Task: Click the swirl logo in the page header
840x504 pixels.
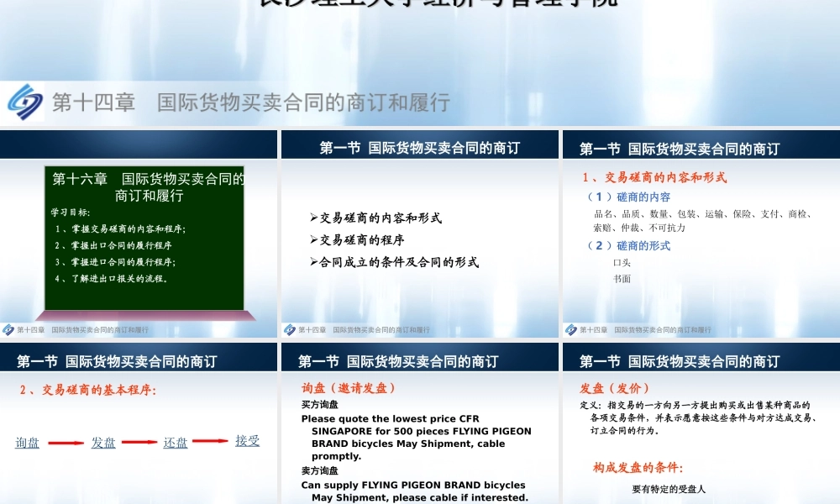Action: pyautogui.click(x=25, y=101)
